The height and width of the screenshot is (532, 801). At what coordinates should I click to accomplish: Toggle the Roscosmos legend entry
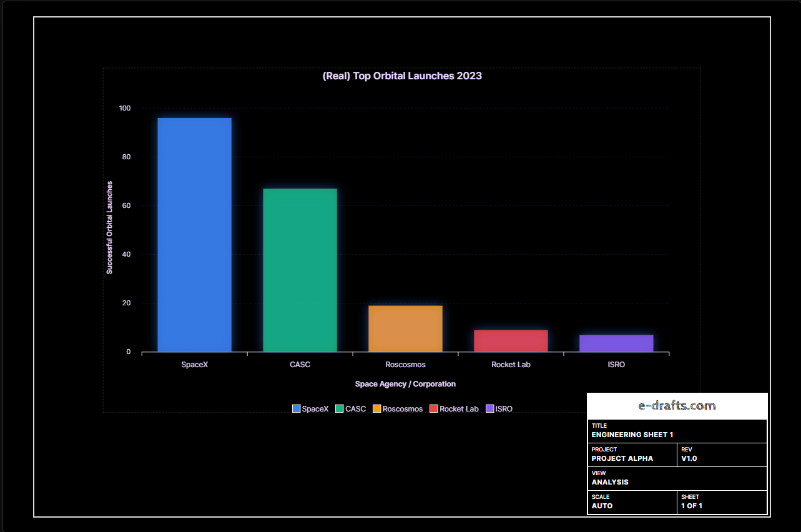click(x=398, y=409)
